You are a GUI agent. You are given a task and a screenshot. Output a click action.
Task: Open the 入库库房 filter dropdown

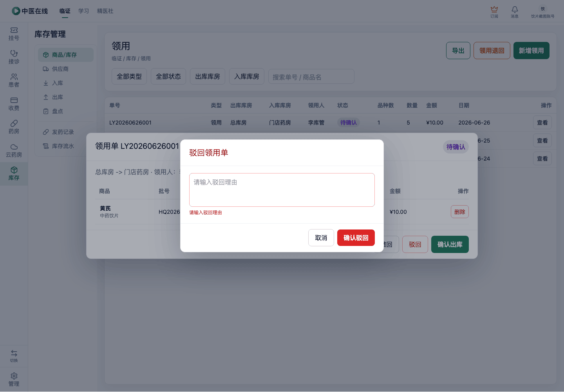(247, 76)
